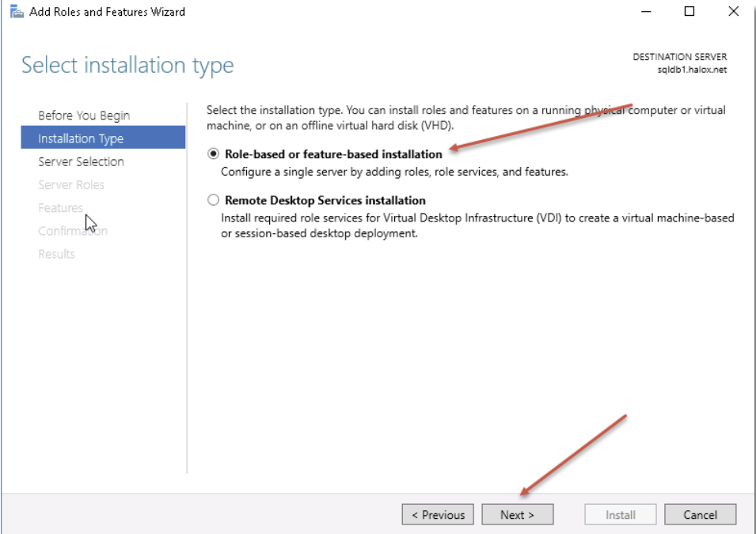This screenshot has height=534, width=756.
Task: Minimize the wizard window
Action: tap(646, 11)
